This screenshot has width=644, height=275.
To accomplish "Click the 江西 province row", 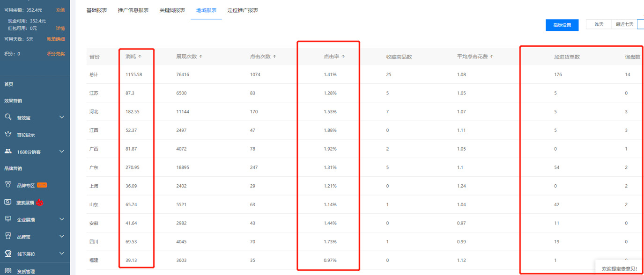I will pos(365,130).
